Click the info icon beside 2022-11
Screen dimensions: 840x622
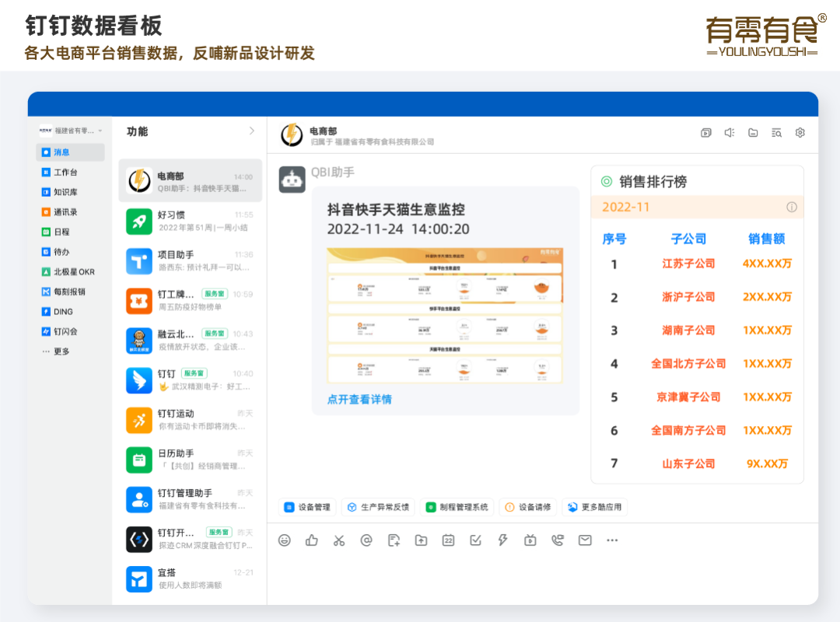[792, 208]
